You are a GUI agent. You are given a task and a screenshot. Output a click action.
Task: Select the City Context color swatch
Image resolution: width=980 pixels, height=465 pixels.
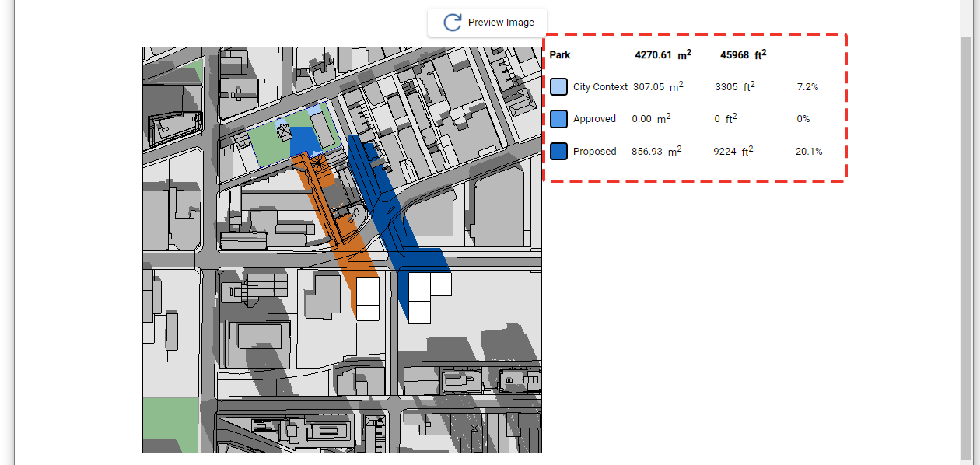point(558,86)
